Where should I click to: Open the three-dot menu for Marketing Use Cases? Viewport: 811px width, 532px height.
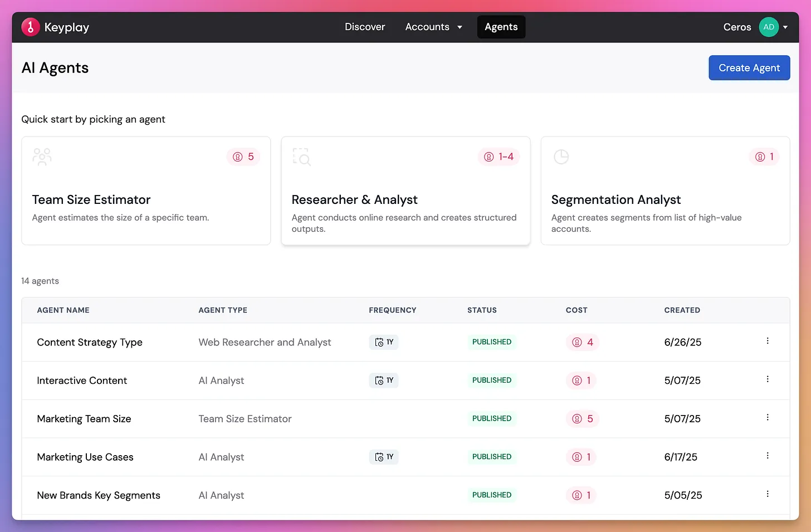point(767,456)
